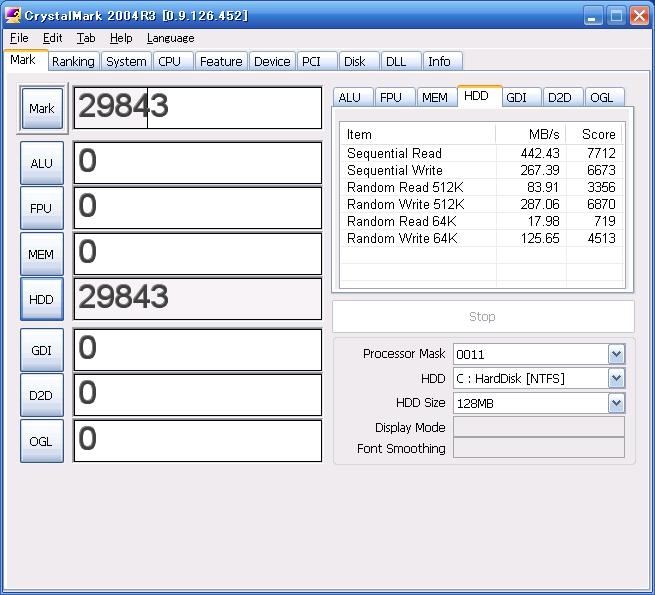
Task: Open the File menu
Action: [19, 38]
